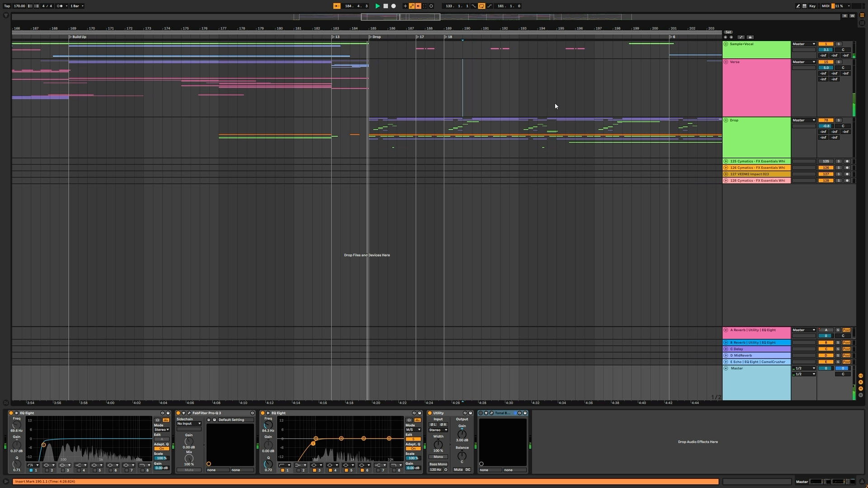Toggle track activator 126
The height and width of the screenshot is (488, 868).
click(x=826, y=168)
